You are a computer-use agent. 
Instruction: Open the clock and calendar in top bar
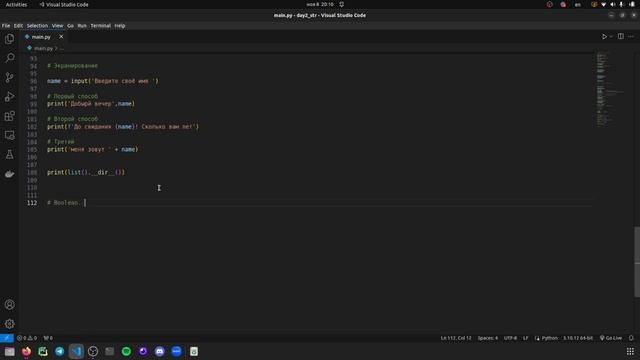tap(320, 4)
